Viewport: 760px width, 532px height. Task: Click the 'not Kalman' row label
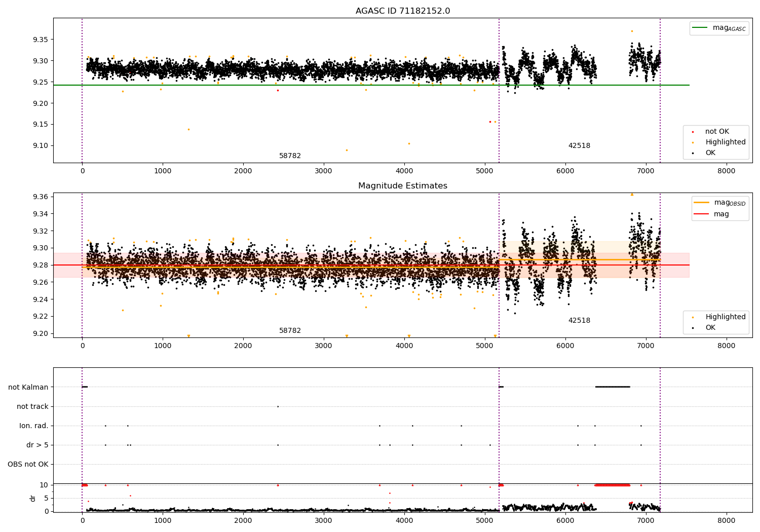(28, 387)
